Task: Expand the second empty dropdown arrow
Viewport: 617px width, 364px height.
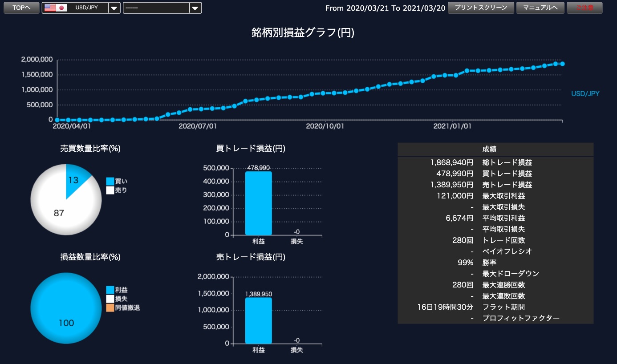Action: click(195, 8)
